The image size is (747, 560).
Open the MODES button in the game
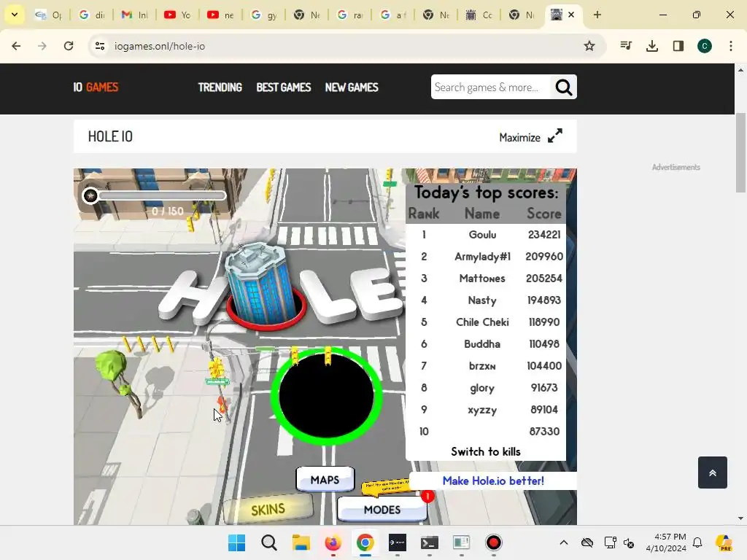tap(382, 510)
